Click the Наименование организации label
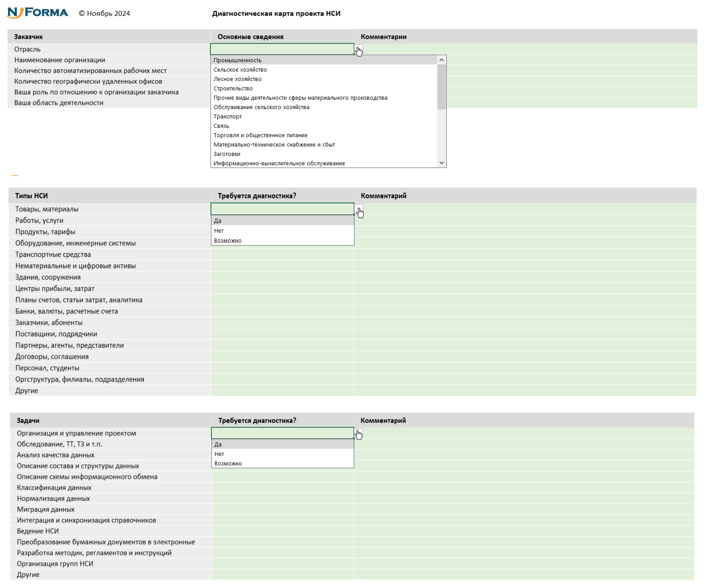Image resolution: width=706 pixels, height=588 pixels. (60, 60)
